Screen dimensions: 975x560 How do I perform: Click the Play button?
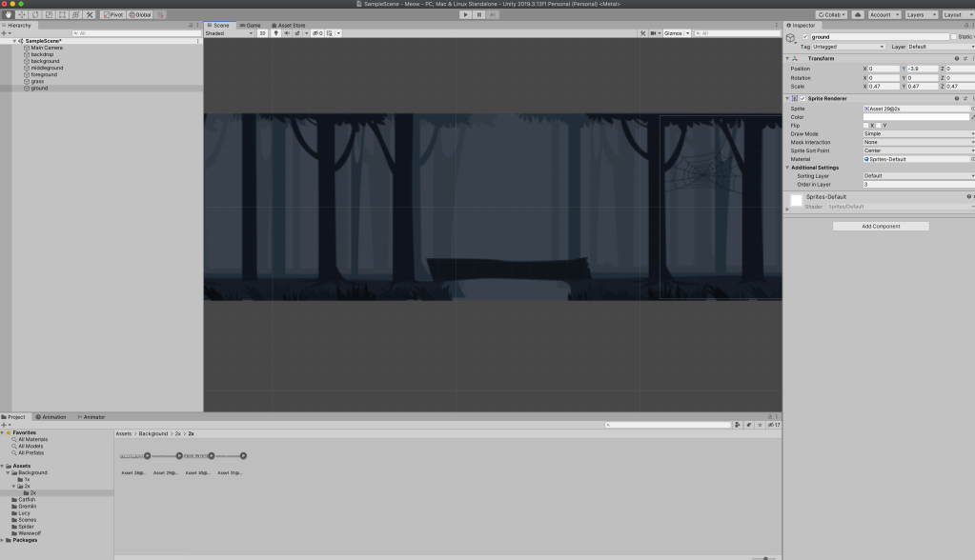(x=465, y=15)
